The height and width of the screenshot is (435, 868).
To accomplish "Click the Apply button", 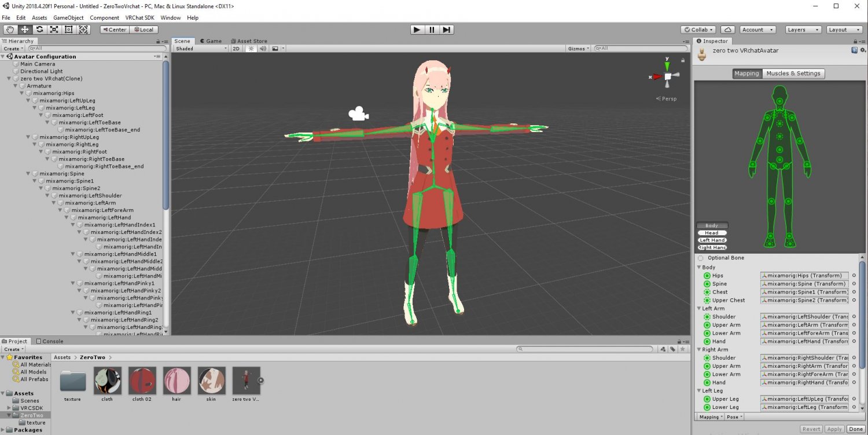I will (834, 429).
